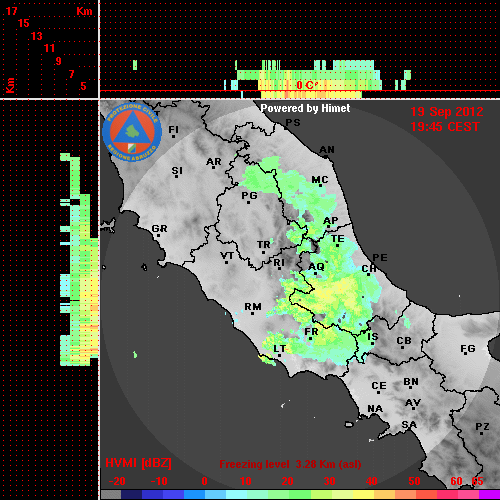Click the 0 C freezing line label
Viewport: 500px width, 500px height.
tap(306, 85)
